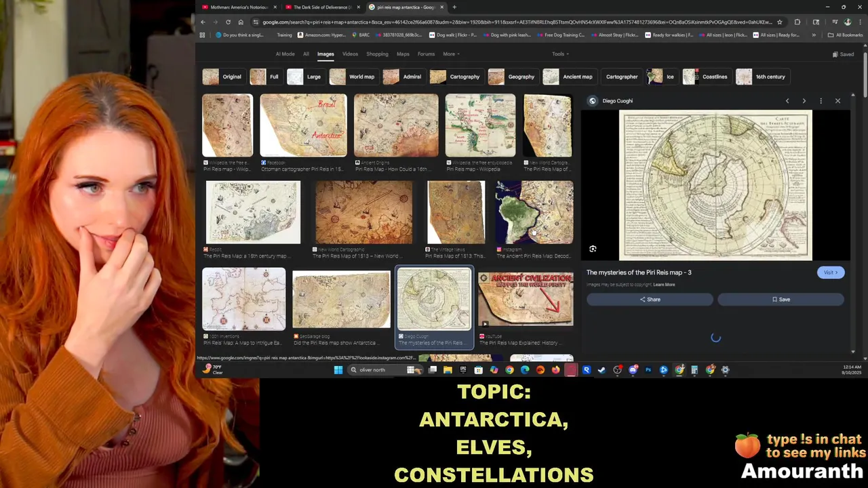The image size is (868, 488).
Task: Show the previous image in preview panel
Action: pos(787,101)
